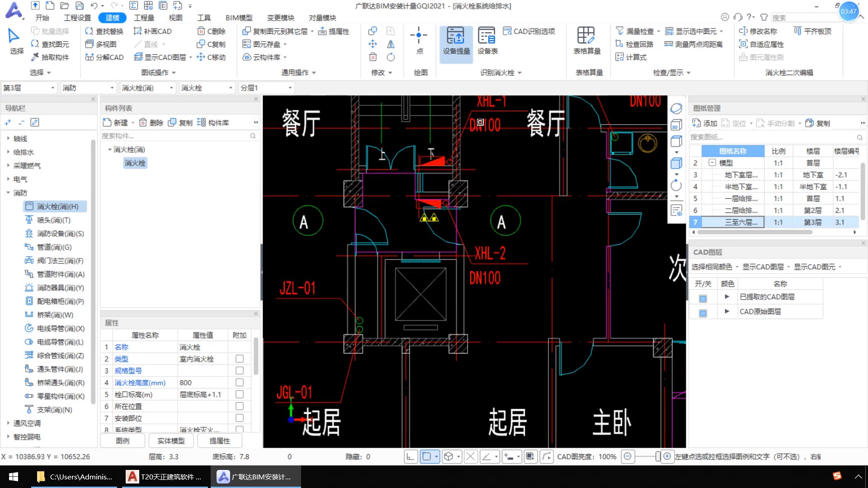868x488 pixels.
Task: Open the 分层1 dropdown
Action: click(x=290, y=87)
